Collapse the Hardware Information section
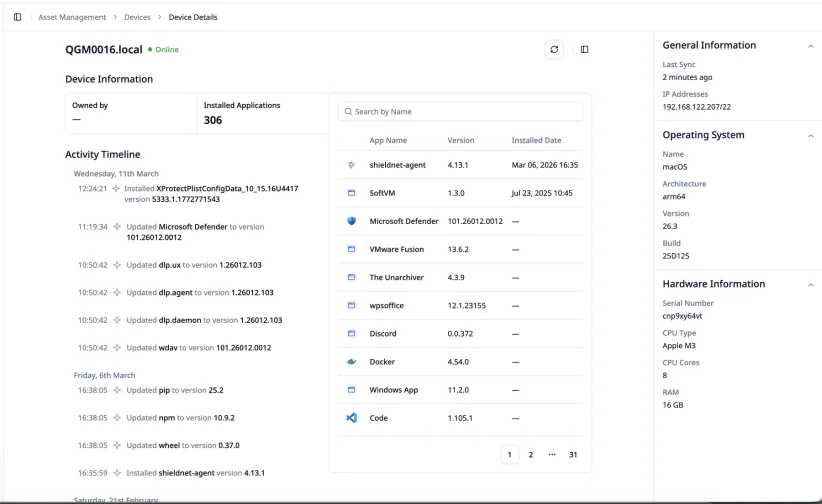 point(810,285)
